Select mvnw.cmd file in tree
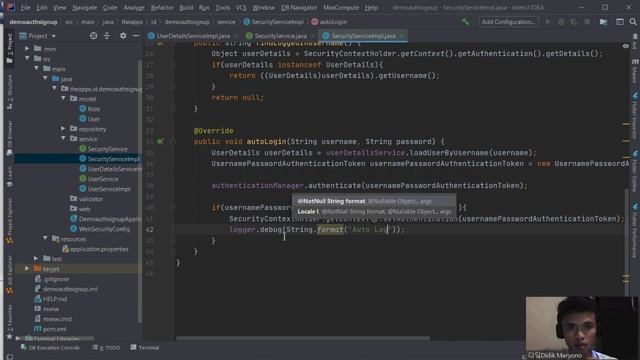This screenshot has width=640, height=360. 57,319
